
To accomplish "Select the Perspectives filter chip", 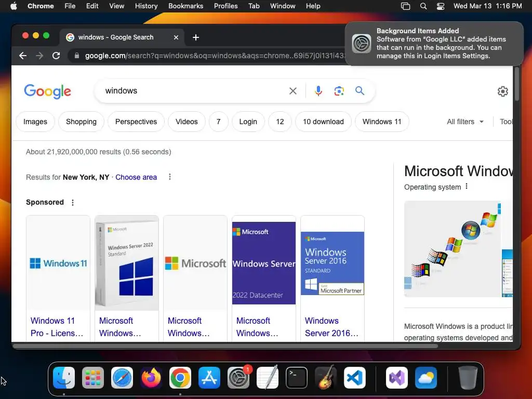I will 136,122.
